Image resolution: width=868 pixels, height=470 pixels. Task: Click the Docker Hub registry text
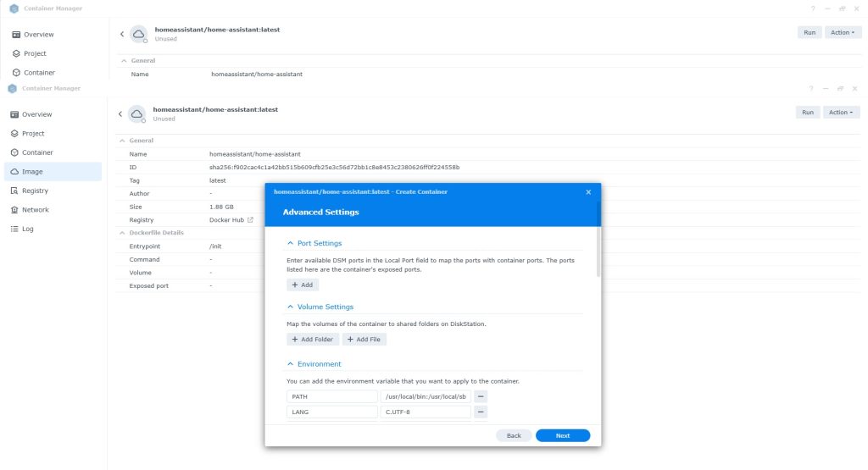(x=226, y=220)
